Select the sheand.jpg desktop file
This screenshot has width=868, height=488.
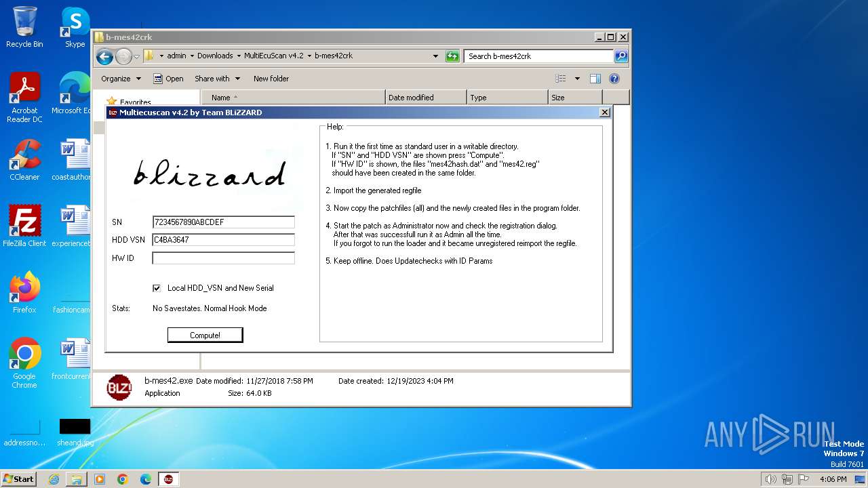75,432
